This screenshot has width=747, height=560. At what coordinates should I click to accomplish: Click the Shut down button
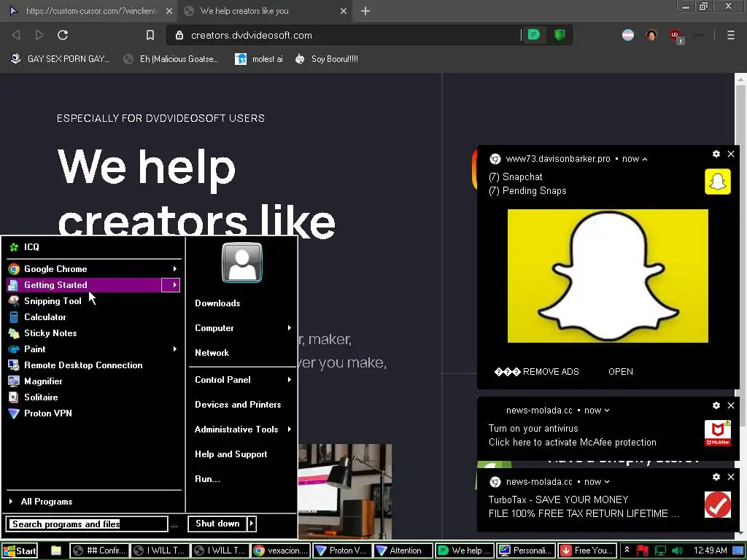217,524
